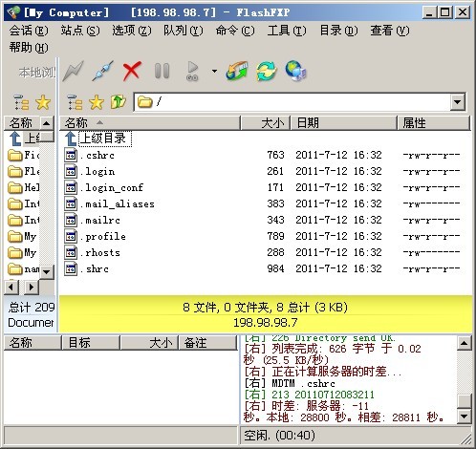Open the dropdown arrow beside GO button
Viewport: 476px width, 449px height.
pyautogui.click(x=214, y=71)
